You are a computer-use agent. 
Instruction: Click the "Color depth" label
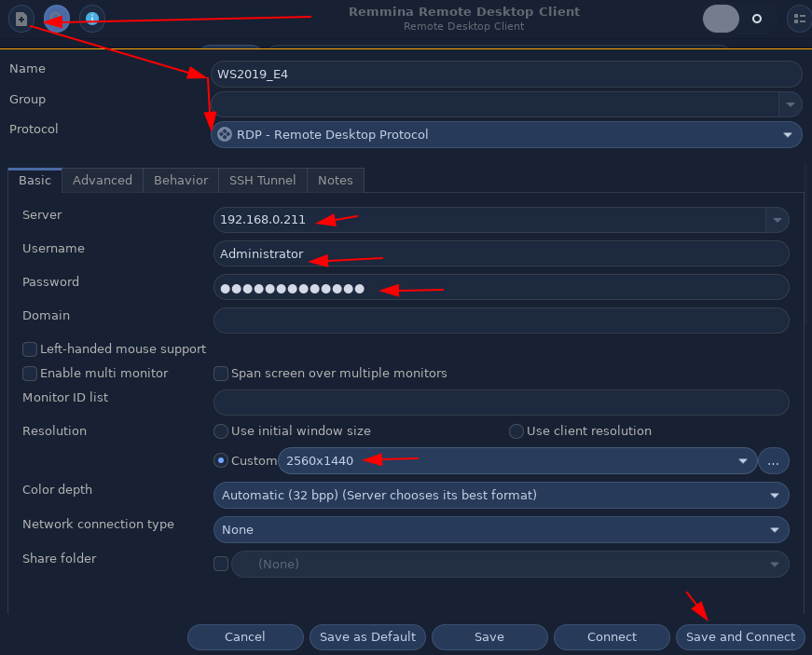coord(57,489)
